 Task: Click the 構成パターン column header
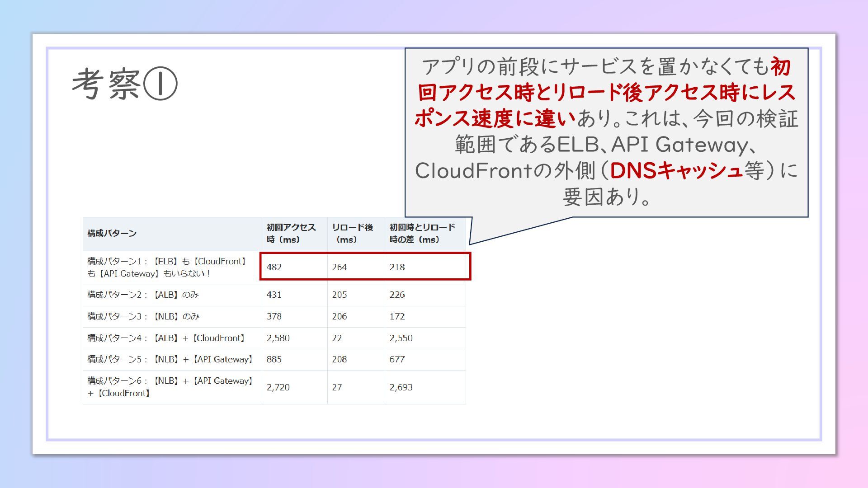click(x=112, y=234)
